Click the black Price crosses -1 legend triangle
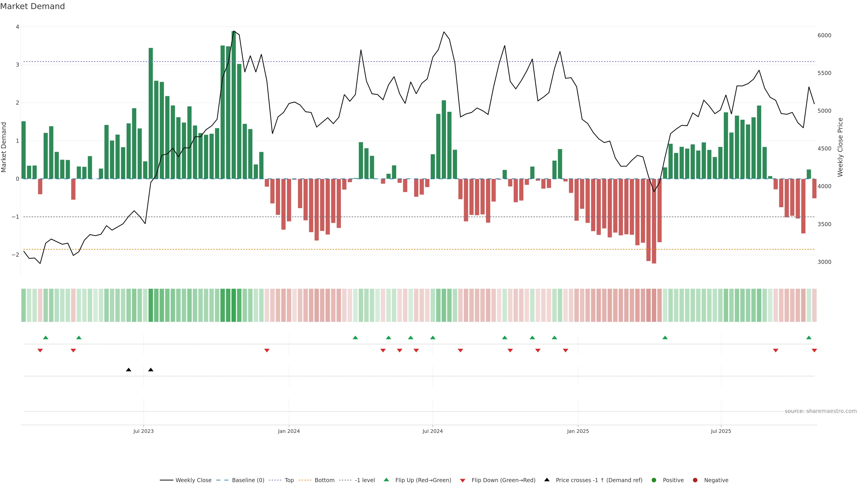Screen dimensions: 868x488 [x=547, y=480]
